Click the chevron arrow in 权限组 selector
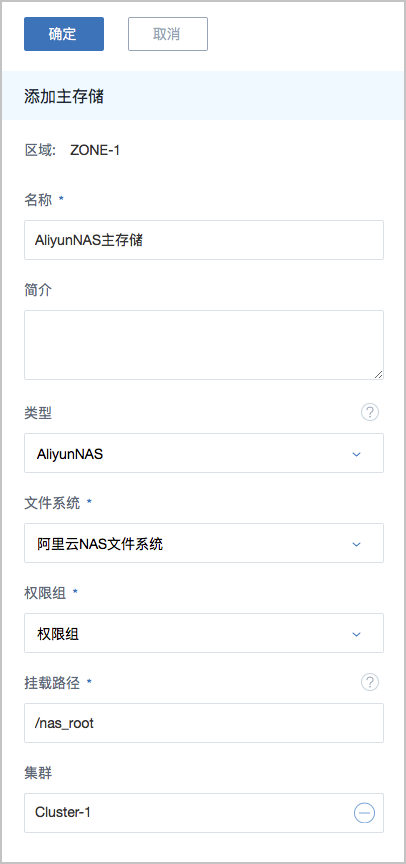Image resolution: width=406 pixels, height=864 pixels. [356, 635]
